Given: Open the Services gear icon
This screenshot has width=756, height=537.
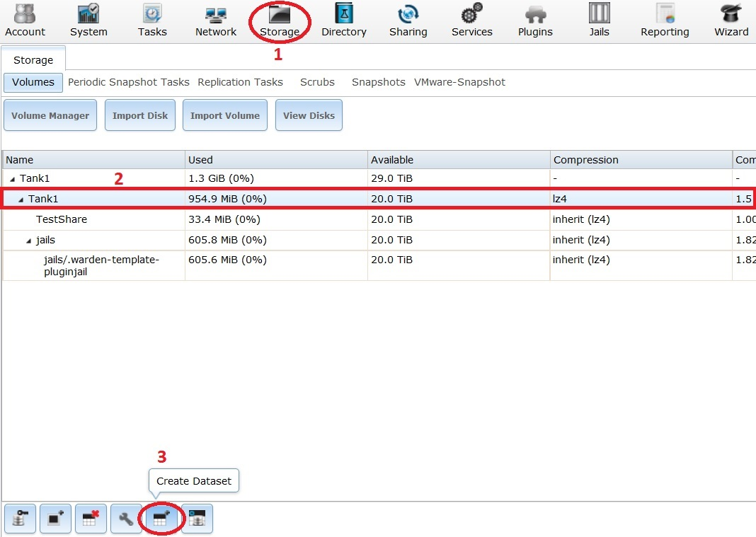Looking at the screenshot, I should 471,21.
